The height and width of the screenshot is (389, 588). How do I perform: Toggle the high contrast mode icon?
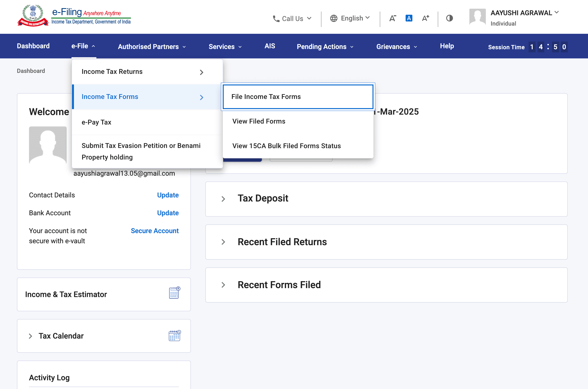point(449,18)
